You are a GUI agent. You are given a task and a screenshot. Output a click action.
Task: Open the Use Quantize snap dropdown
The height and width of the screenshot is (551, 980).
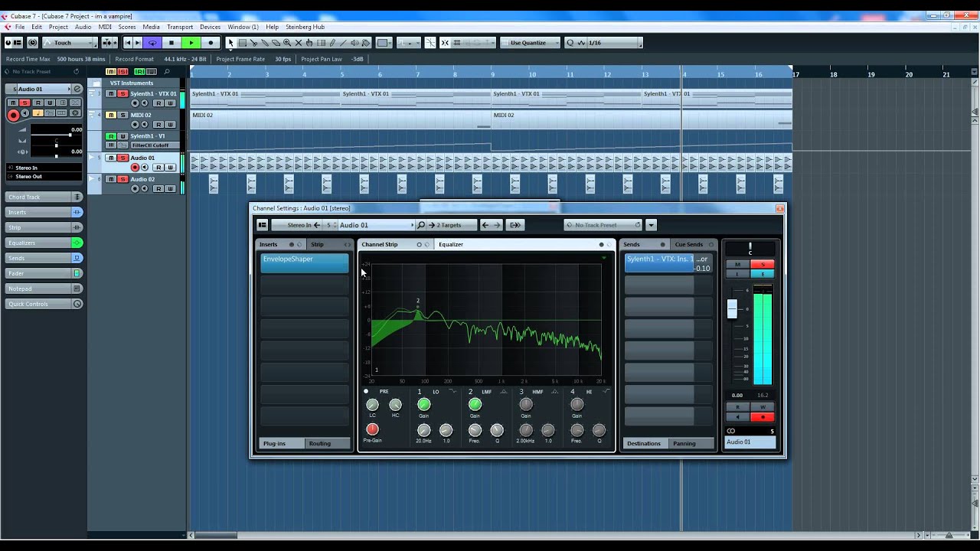click(x=530, y=43)
